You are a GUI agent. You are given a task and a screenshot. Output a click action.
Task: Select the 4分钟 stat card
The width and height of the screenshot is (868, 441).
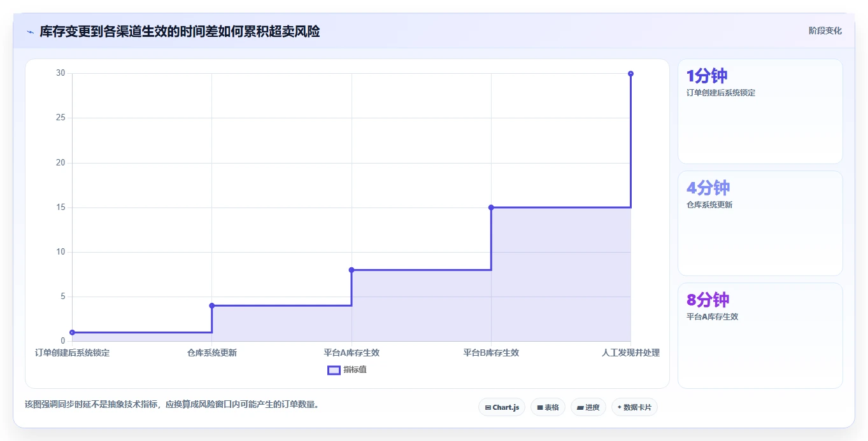point(760,223)
